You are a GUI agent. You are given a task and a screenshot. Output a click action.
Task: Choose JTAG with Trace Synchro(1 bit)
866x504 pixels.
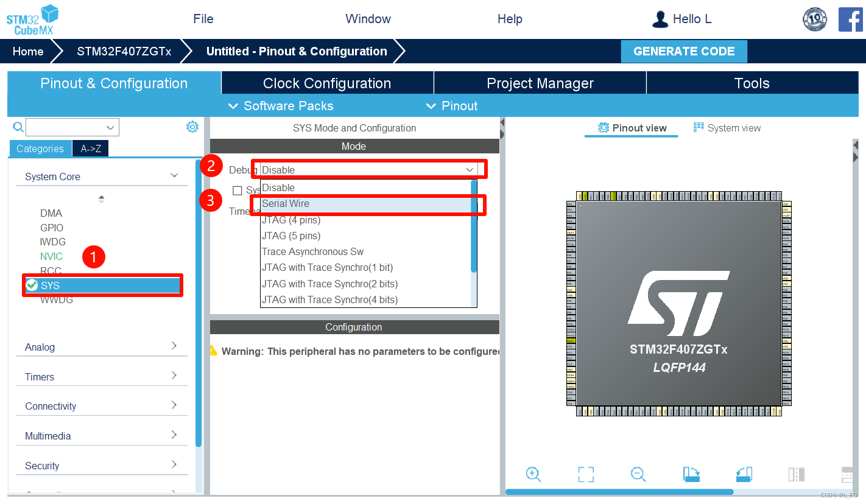[x=366, y=267]
